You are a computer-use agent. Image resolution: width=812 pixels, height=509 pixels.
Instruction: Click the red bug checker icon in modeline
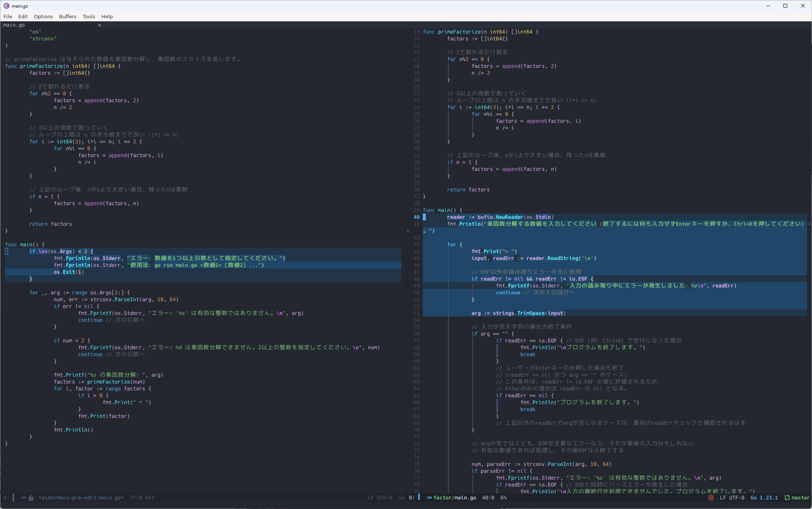point(711,498)
